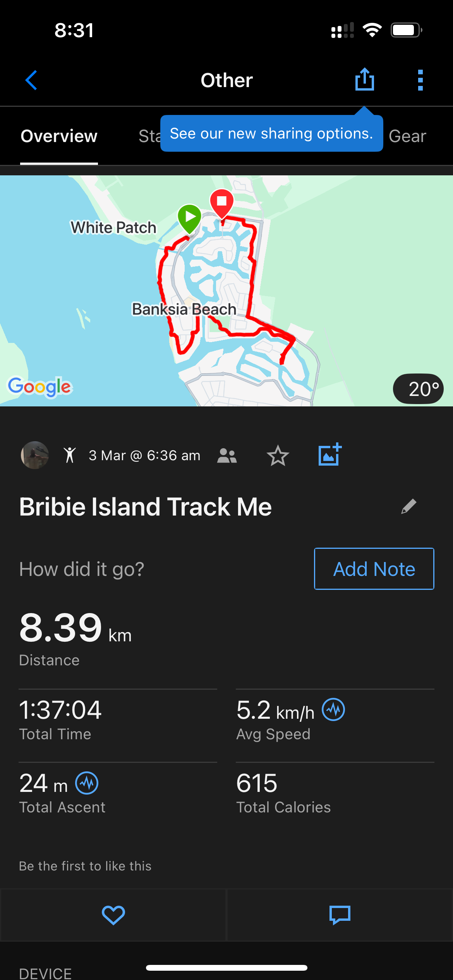
Task: Mark activity as favorite with star
Action: coord(278,456)
